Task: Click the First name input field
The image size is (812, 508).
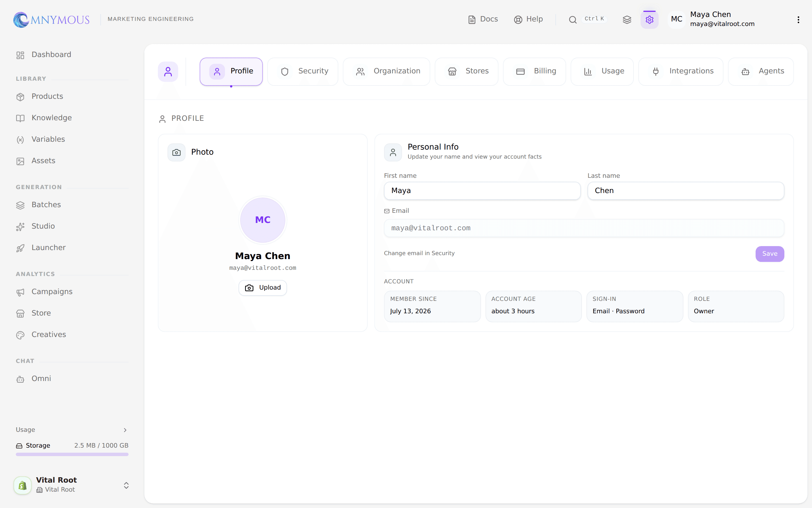Action: click(x=482, y=191)
